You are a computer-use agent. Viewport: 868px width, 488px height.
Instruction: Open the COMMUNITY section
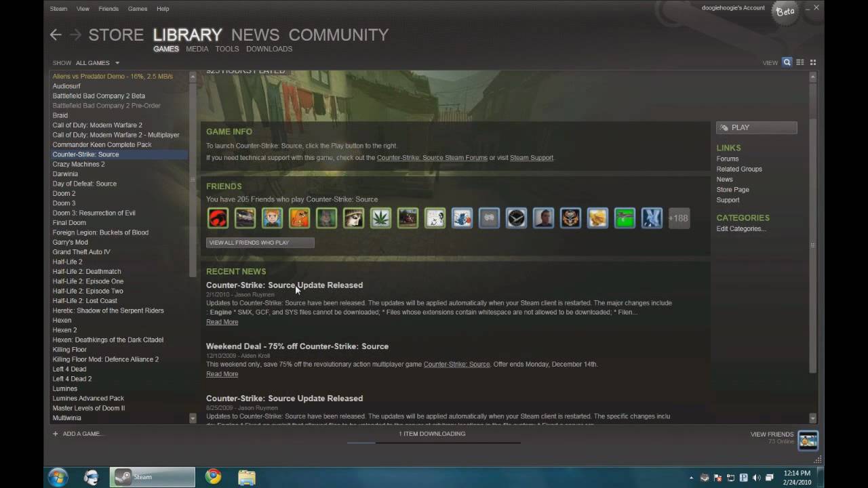click(338, 35)
